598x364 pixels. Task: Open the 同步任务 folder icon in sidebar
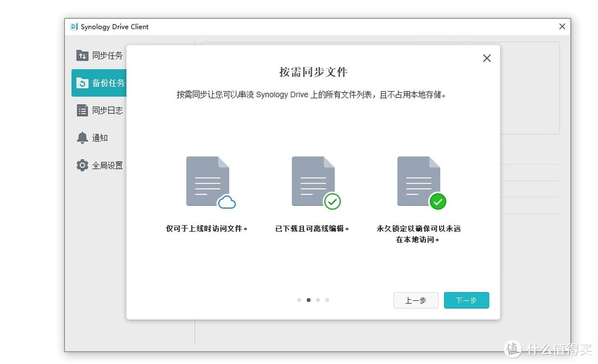82,55
